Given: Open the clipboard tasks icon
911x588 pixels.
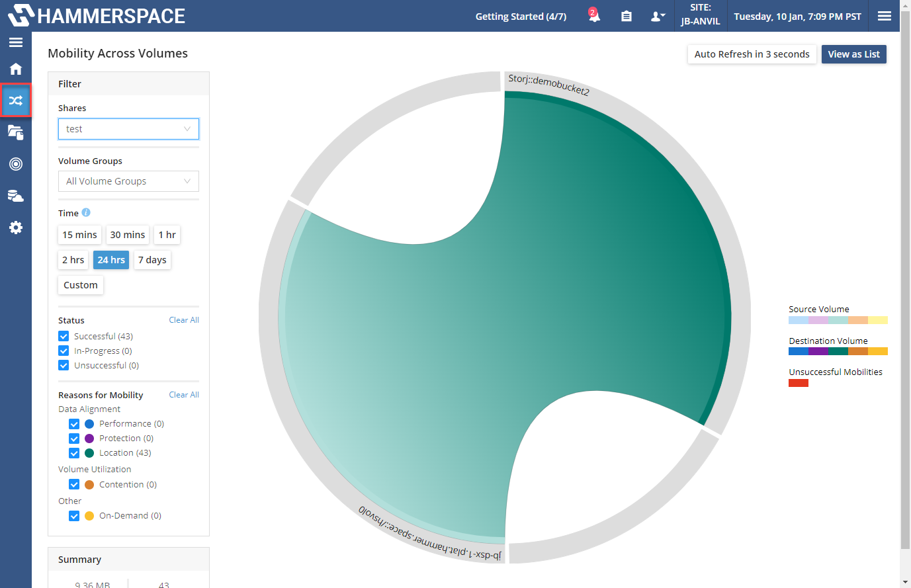Looking at the screenshot, I should (x=627, y=16).
